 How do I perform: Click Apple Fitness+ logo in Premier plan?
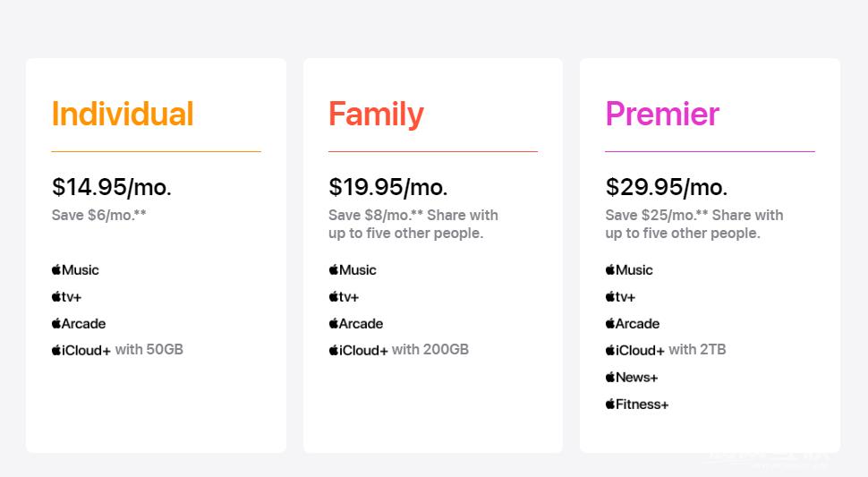click(636, 405)
